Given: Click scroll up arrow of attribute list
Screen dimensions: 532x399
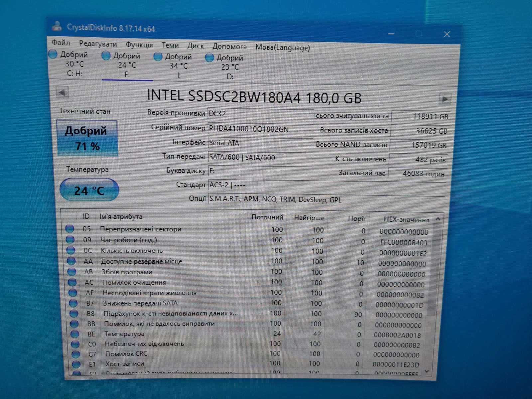Looking at the screenshot, I should point(438,219).
